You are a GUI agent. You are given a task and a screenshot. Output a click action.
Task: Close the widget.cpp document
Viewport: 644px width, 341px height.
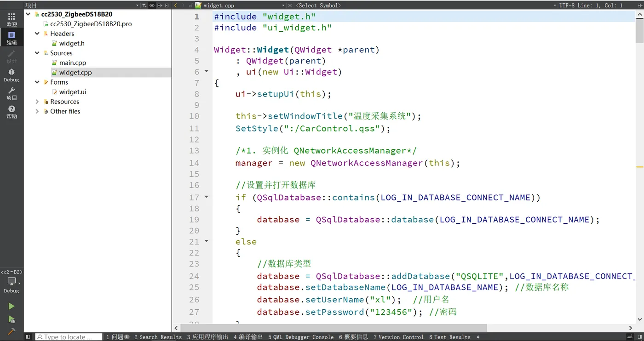click(x=290, y=6)
